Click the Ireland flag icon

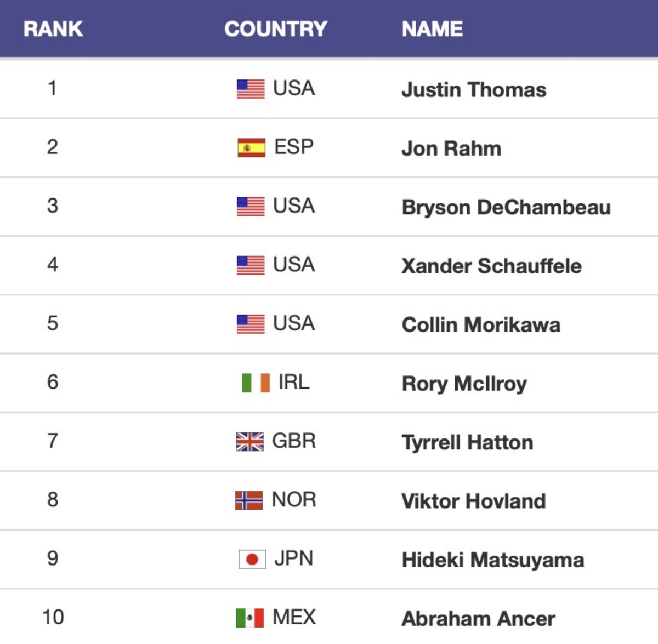[x=256, y=383]
